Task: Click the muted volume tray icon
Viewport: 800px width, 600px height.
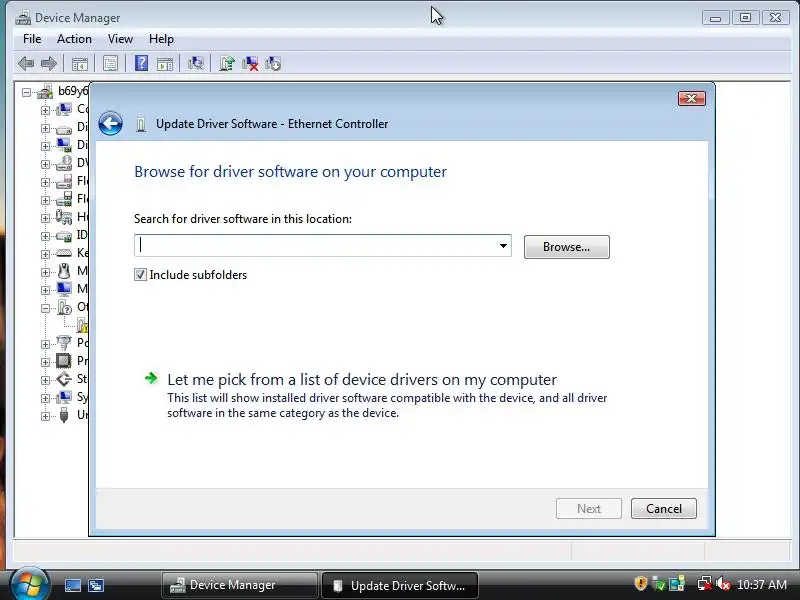Action: pos(723,584)
